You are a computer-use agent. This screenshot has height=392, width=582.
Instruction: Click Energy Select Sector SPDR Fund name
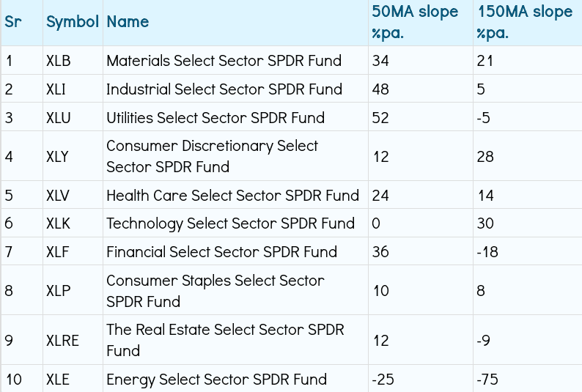[216, 380]
